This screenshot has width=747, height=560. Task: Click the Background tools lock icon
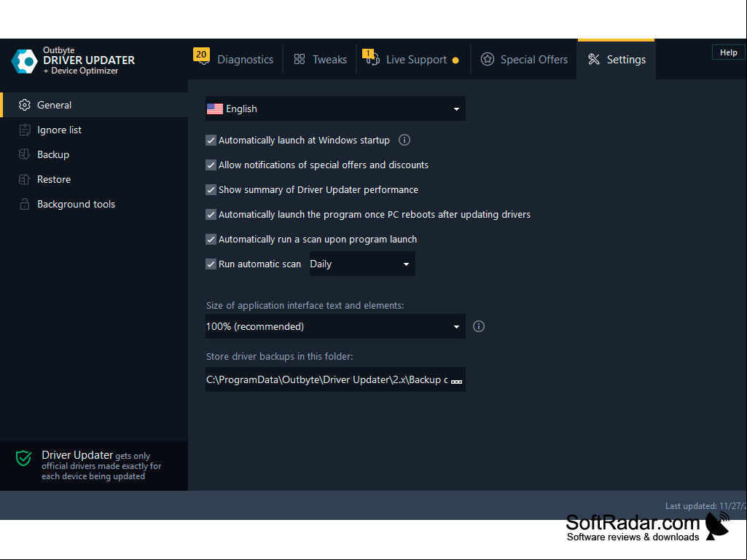[x=24, y=204]
